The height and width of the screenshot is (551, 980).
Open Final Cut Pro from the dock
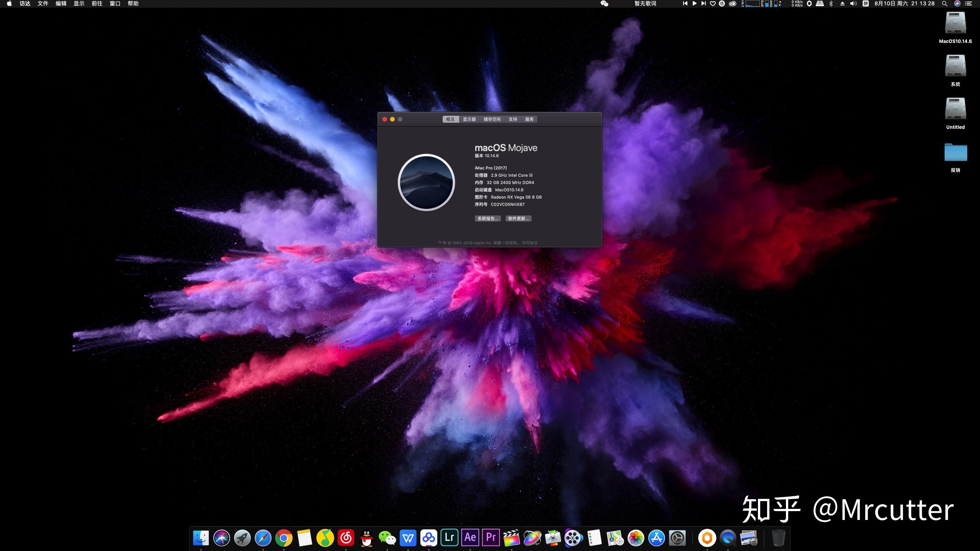(511, 538)
